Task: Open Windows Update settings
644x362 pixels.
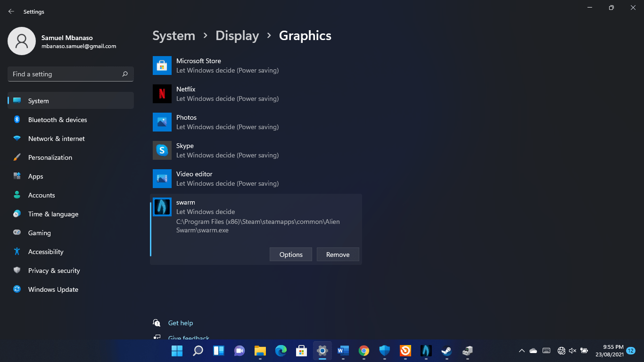Action: [x=71, y=289]
